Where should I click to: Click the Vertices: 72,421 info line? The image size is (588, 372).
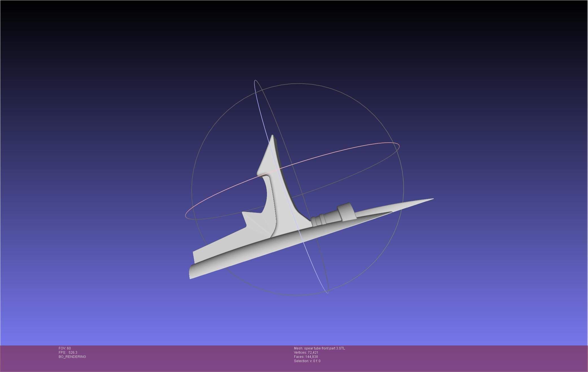tap(306, 353)
